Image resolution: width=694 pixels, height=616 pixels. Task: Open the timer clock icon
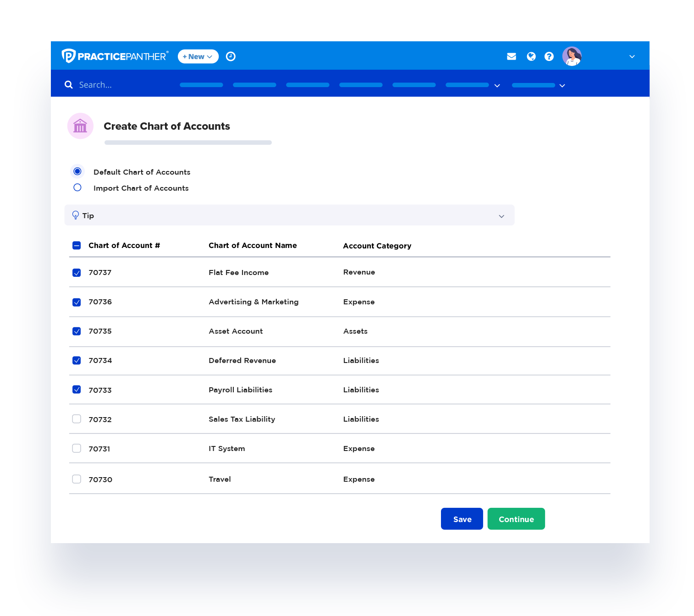coord(231,56)
